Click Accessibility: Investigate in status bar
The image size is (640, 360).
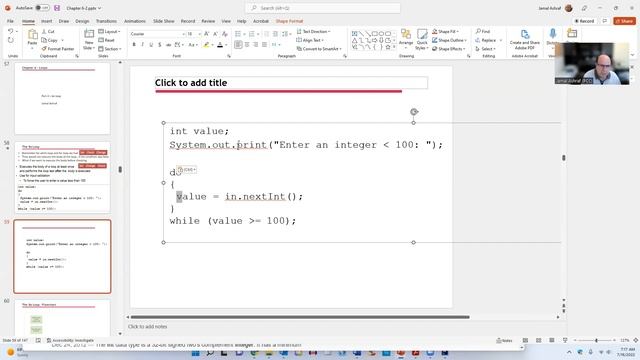(70, 340)
